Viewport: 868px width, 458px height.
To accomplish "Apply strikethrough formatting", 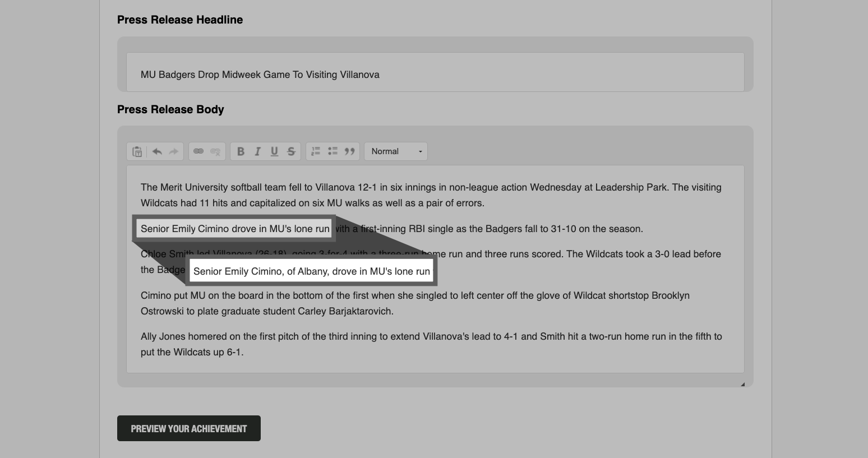I will 291,151.
